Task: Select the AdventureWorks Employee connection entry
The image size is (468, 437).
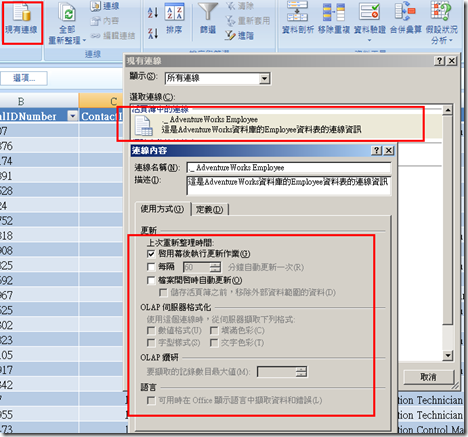Action: (287, 125)
